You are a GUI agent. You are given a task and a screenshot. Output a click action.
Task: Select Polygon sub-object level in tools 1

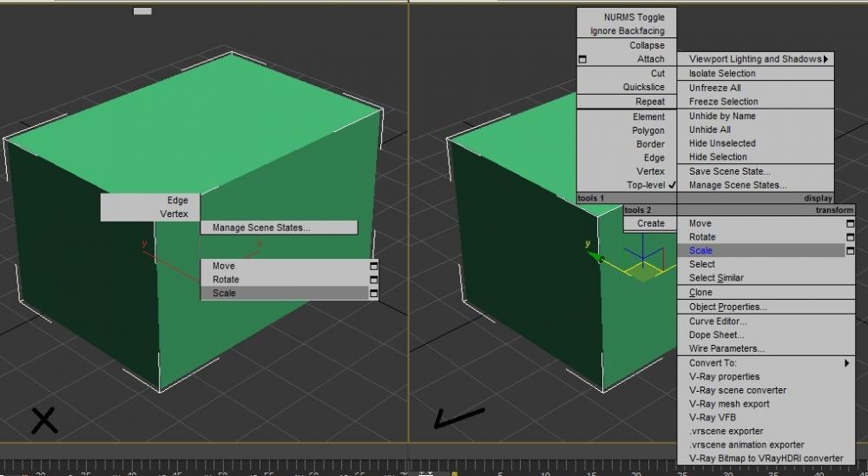[x=648, y=130]
